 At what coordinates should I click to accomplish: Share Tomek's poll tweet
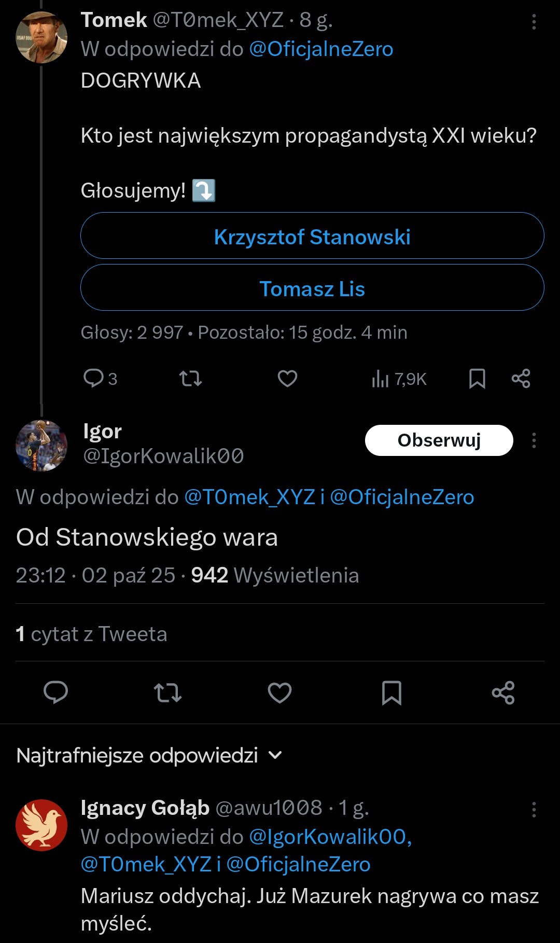click(x=521, y=379)
